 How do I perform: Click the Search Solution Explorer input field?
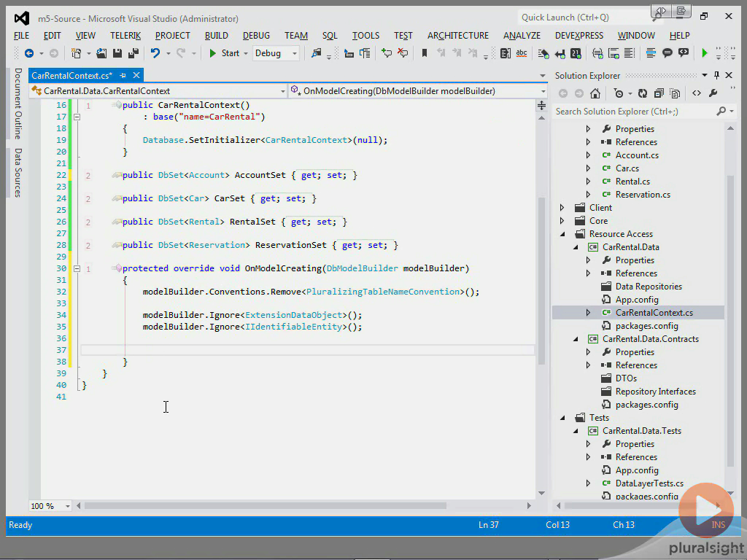tap(634, 112)
